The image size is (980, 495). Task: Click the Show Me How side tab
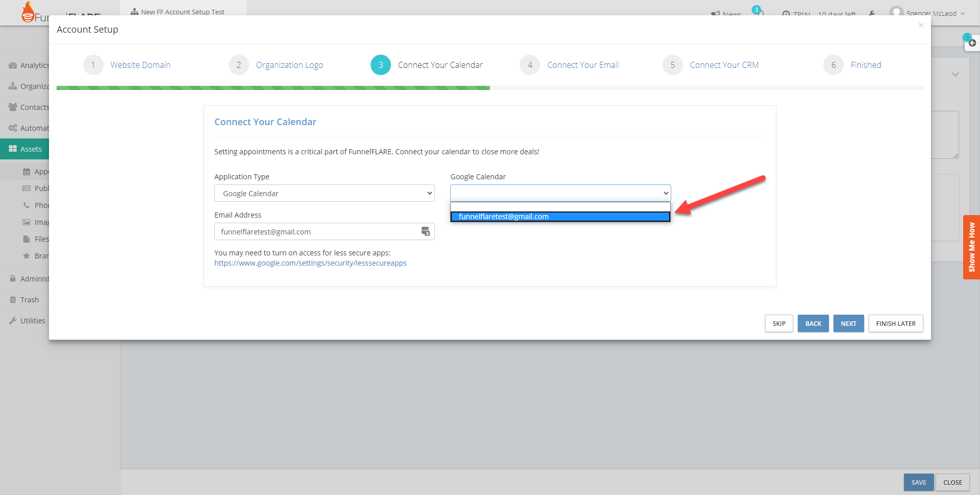tap(971, 247)
